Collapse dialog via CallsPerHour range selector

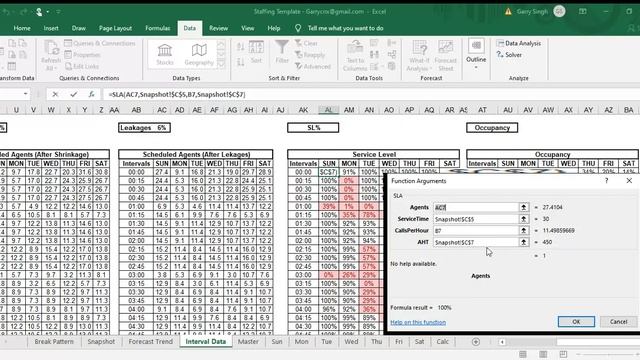(524, 231)
